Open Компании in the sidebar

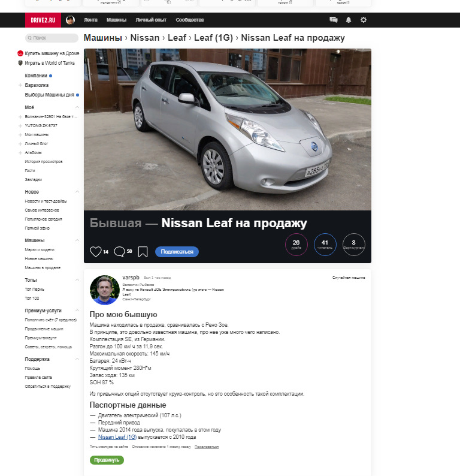[36, 76]
